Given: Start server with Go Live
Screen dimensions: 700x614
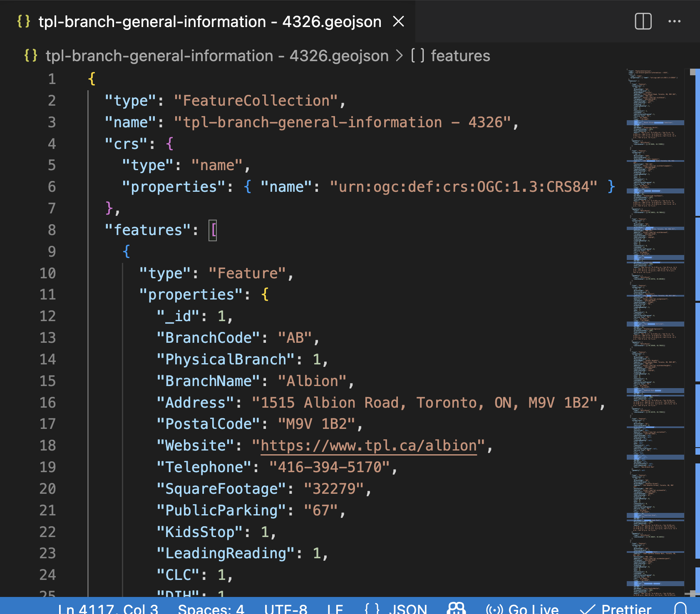Looking at the screenshot, I should 534,609.
